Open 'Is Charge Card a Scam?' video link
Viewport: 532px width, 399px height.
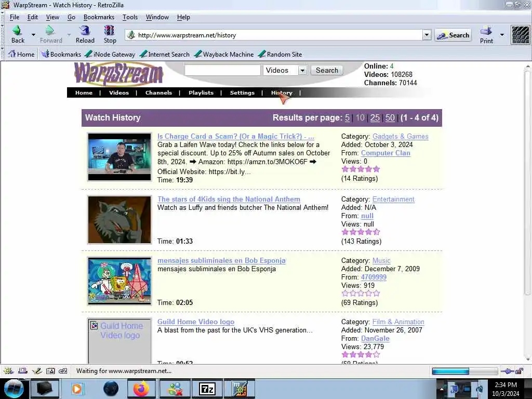(x=235, y=137)
